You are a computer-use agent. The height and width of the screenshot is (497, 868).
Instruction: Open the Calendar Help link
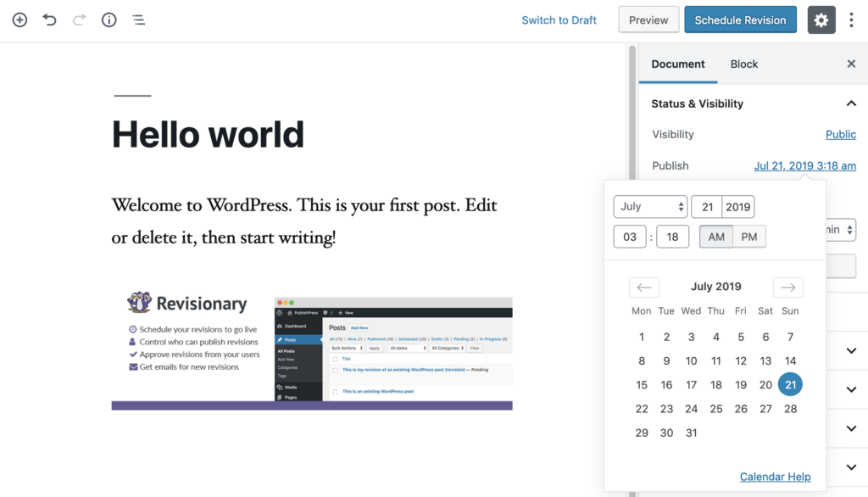[x=775, y=477]
